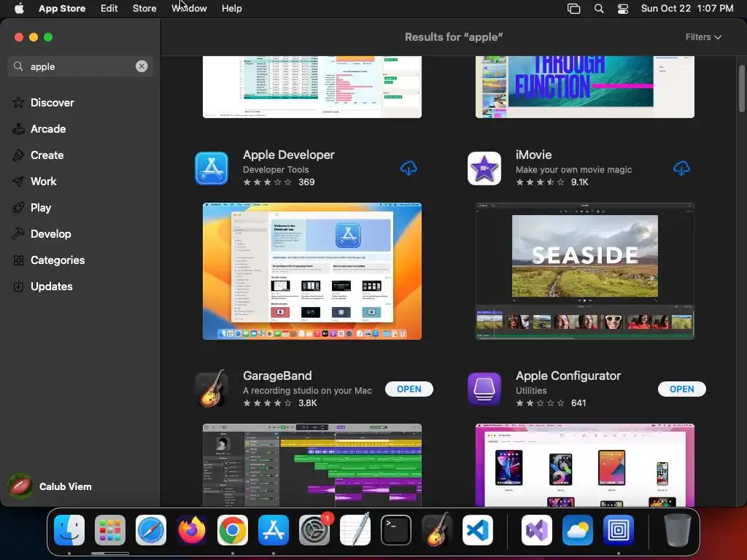Click the GarageBand rating count 3.8K
The image size is (747, 560).
point(307,402)
